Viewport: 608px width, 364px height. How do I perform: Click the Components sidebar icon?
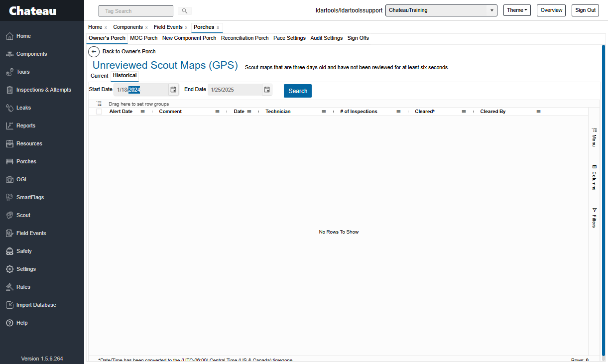tap(9, 54)
